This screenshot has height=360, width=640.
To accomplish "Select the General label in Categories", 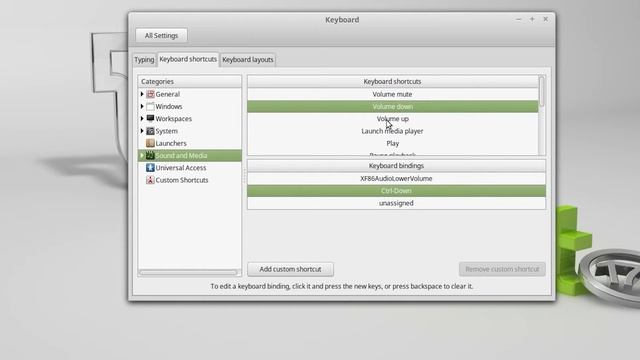I will (167, 94).
